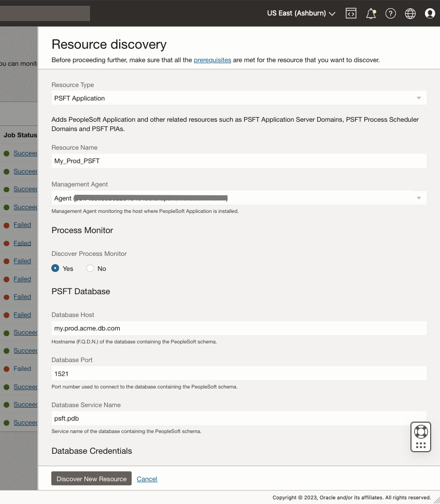
Task: Open the user profile avatar menu
Action: [x=430, y=13]
